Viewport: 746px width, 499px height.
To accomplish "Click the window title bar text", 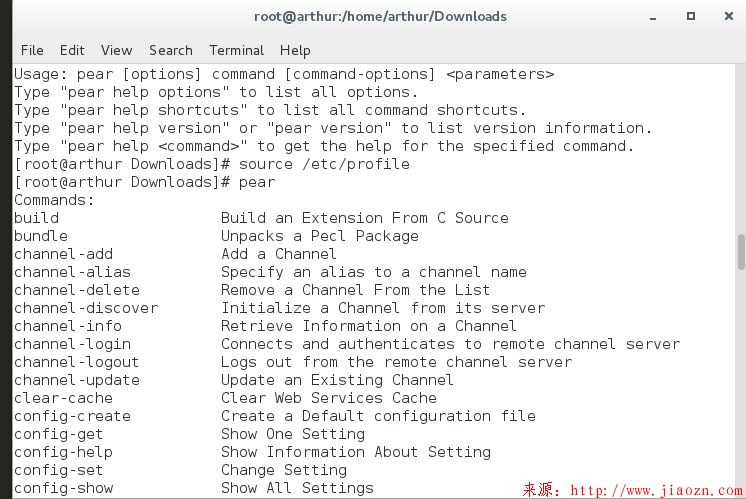I will click(x=379, y=16).
